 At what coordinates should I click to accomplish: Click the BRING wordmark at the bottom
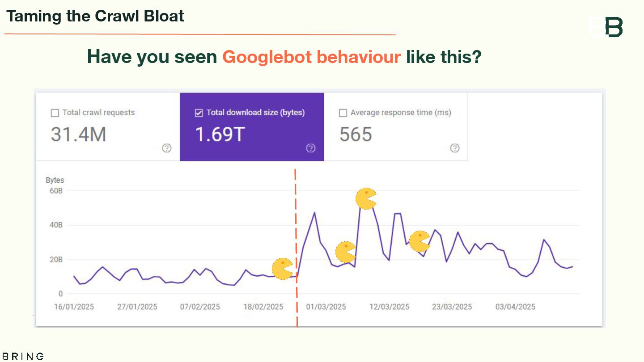click(22, 356)
